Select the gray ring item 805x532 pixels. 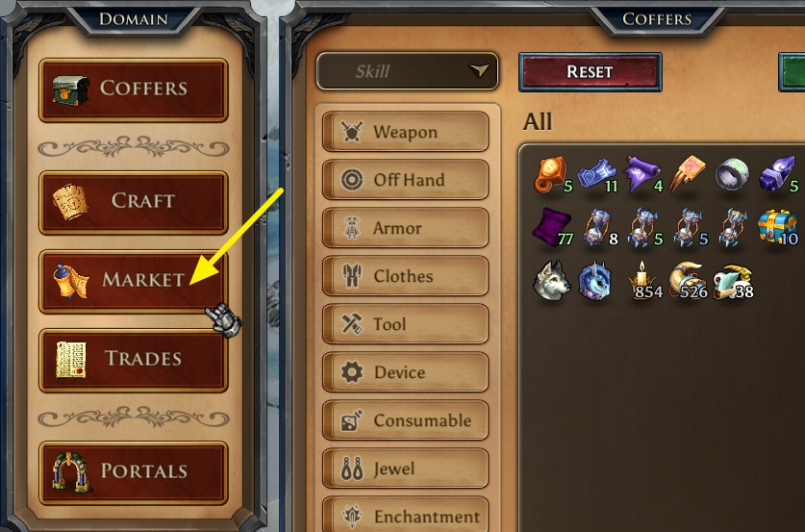pyautogui.click(x=733, y=173)
